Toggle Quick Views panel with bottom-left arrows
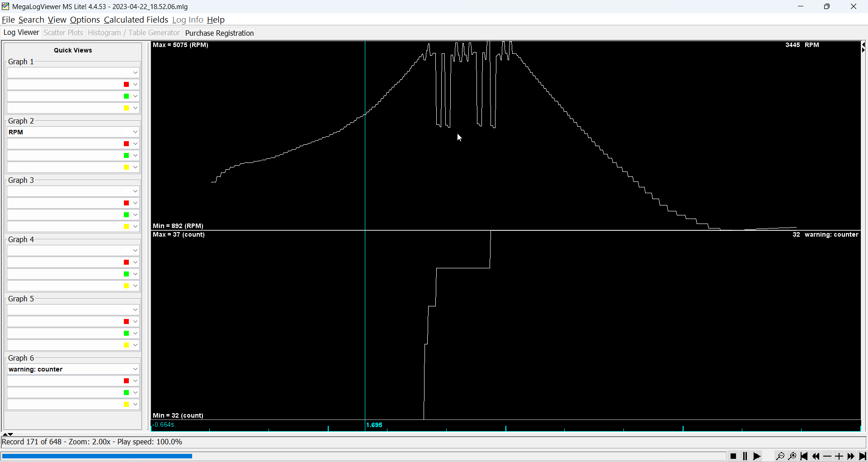The height and width of the screenshot is (462, 868). pyautogui.click(x=8, y=434)
